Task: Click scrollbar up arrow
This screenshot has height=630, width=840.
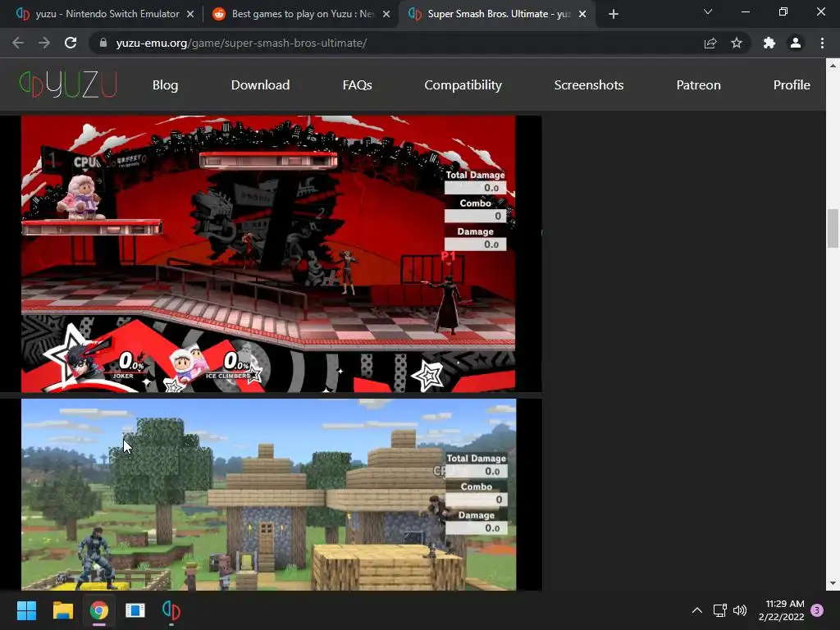Action: tap(833, 66)
